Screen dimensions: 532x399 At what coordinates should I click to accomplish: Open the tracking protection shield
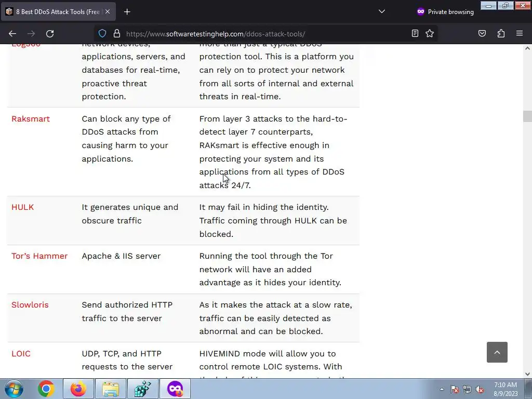(102, 34)
